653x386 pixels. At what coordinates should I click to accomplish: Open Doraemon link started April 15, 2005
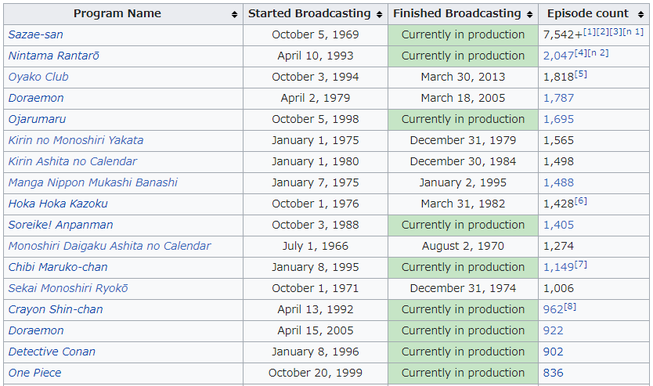[36, 331]
